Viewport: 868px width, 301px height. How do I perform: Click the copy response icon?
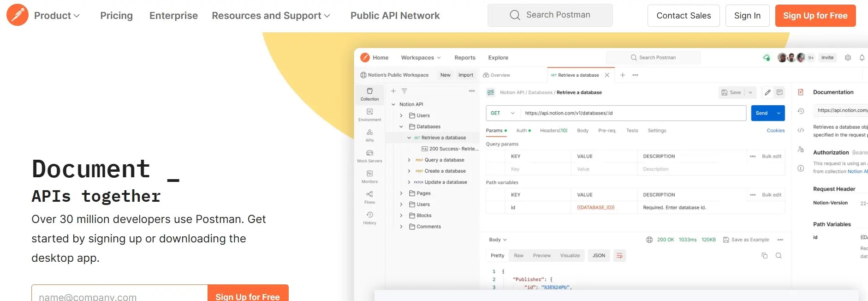764,256
